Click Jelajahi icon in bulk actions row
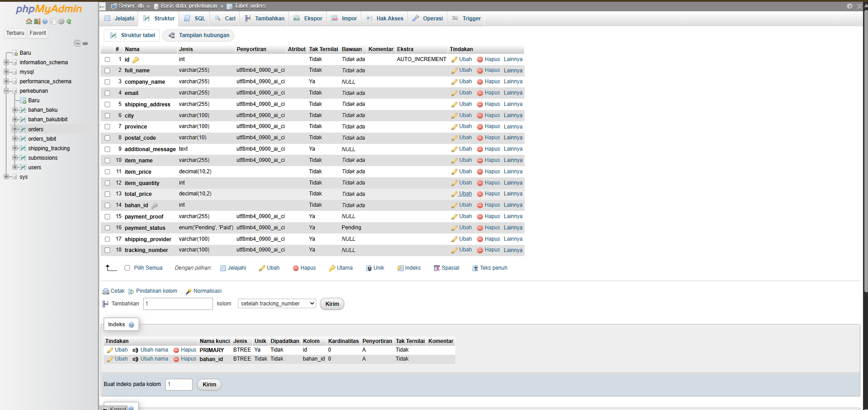The width and height of the screenshot is (868, 410). click(x=223, y=268)
